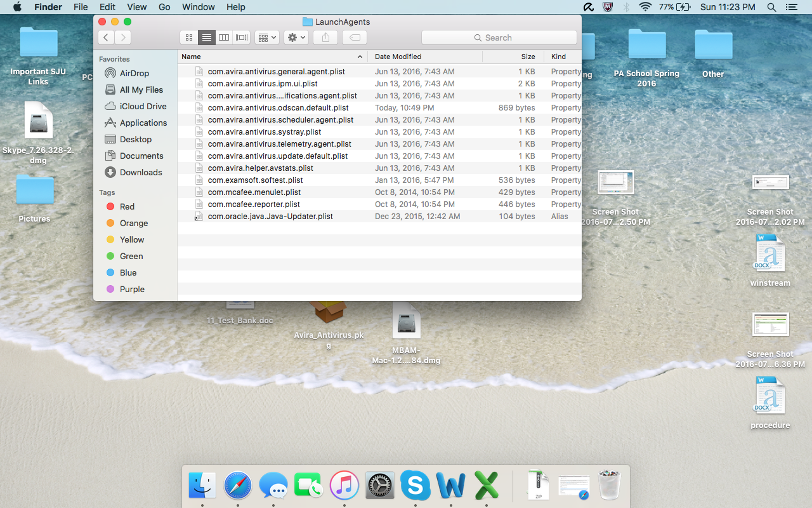
Task: Open the gear Action menu
Action: coord(296,37)
